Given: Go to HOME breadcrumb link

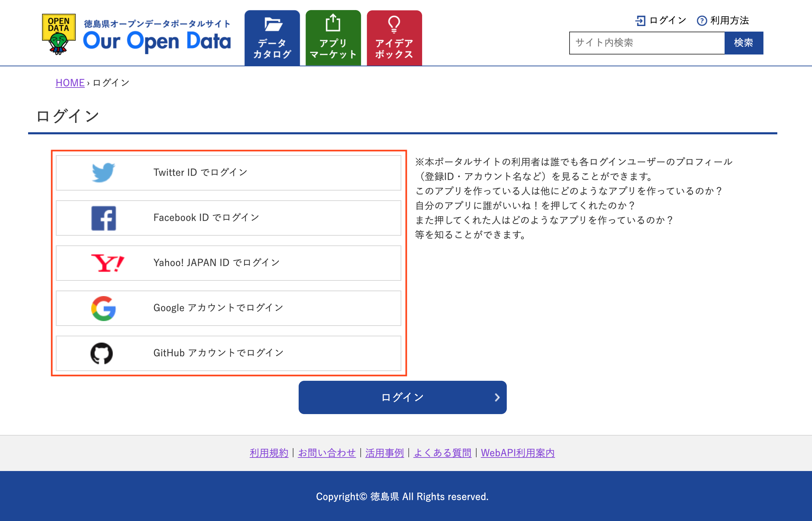Looking at the screenshot, I should coord(70,83).
